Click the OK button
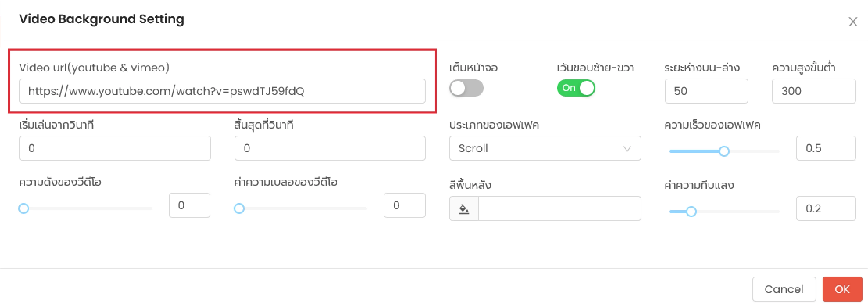Screen dimensions: 868x305 click(842, 289)
